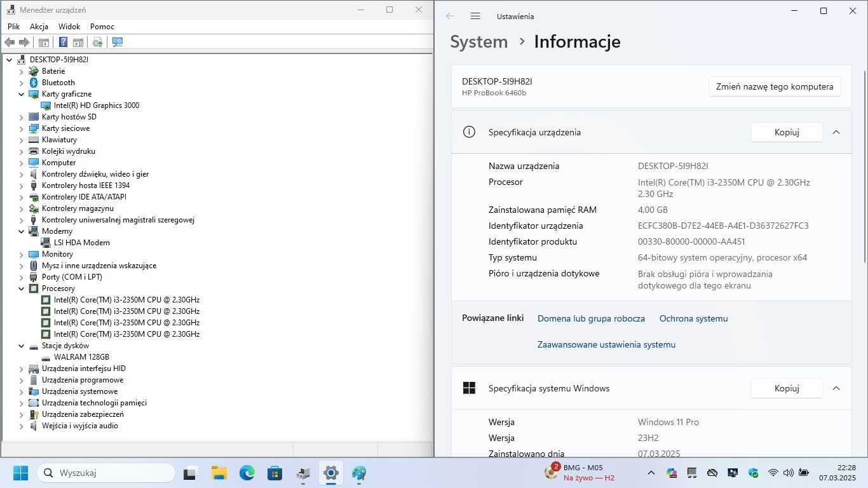Screen dimensions: 868x488
Task: Open Ochrona systemu link
Action: [x=694, y=318]
